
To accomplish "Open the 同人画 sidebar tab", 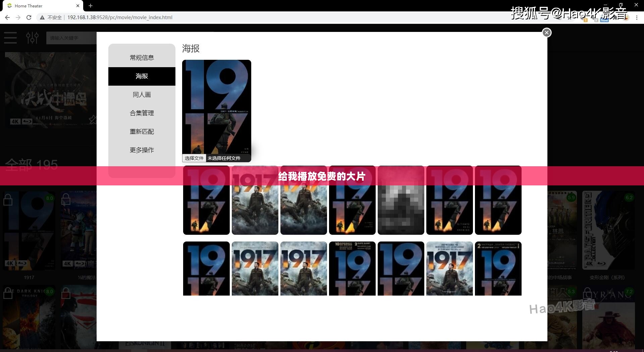I will [x=142, y=95].
